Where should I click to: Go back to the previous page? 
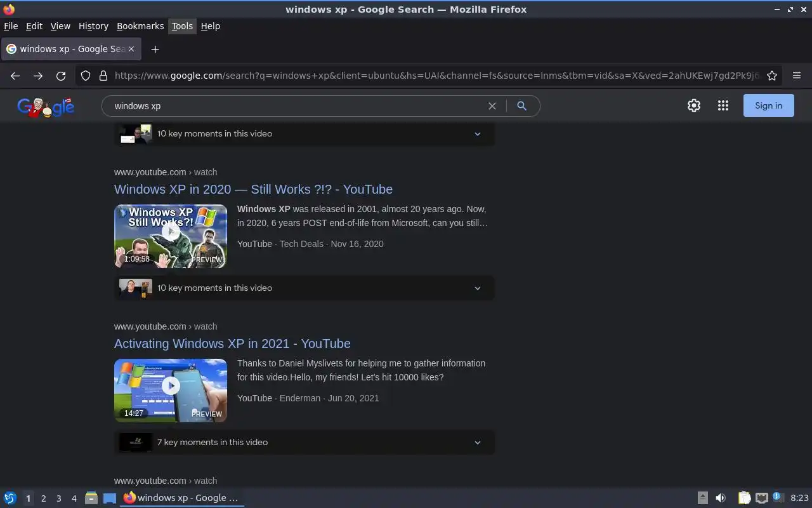[15, 76]
